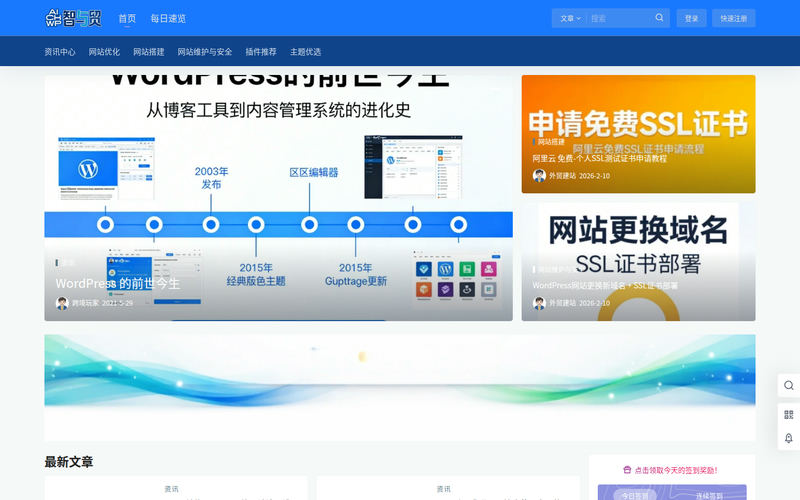Open 插件推荐 category
This screenshot has width=800, height=500.
261,52
